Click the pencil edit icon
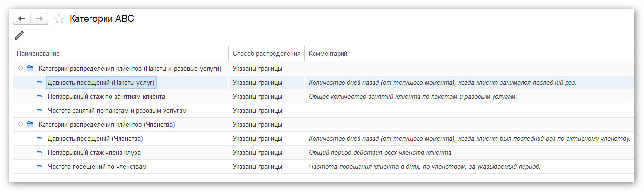This screenshot has height=192, width=644. [19, 35]
